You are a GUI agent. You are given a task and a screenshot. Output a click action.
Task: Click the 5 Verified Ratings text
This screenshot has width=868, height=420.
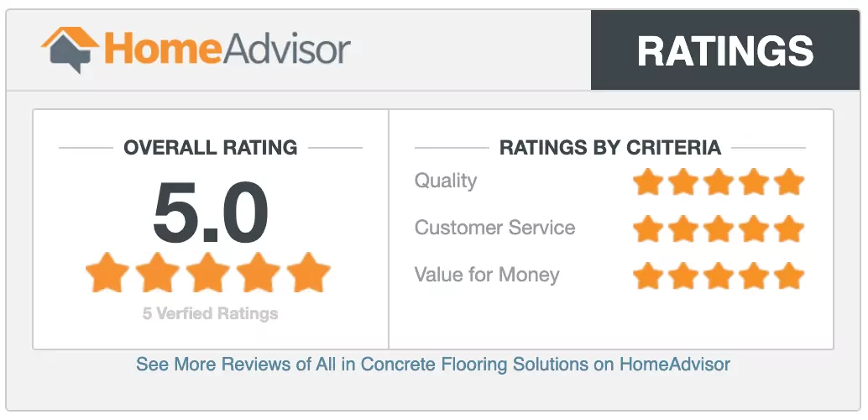click(x=210, y=314)
